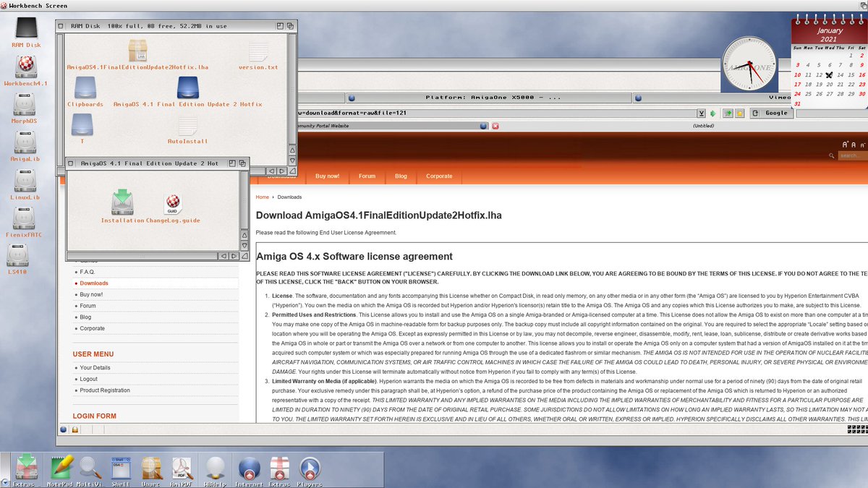Click Logout in User Menu
The height and width of the screenshot is (488, 868).
[x=88, y=379]
